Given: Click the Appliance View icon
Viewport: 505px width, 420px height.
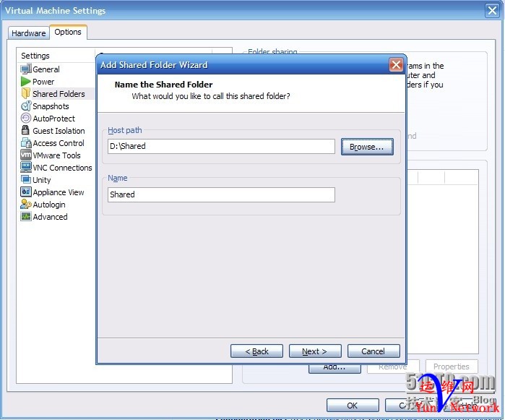Looking at the screenshot, I should point(26,192).
